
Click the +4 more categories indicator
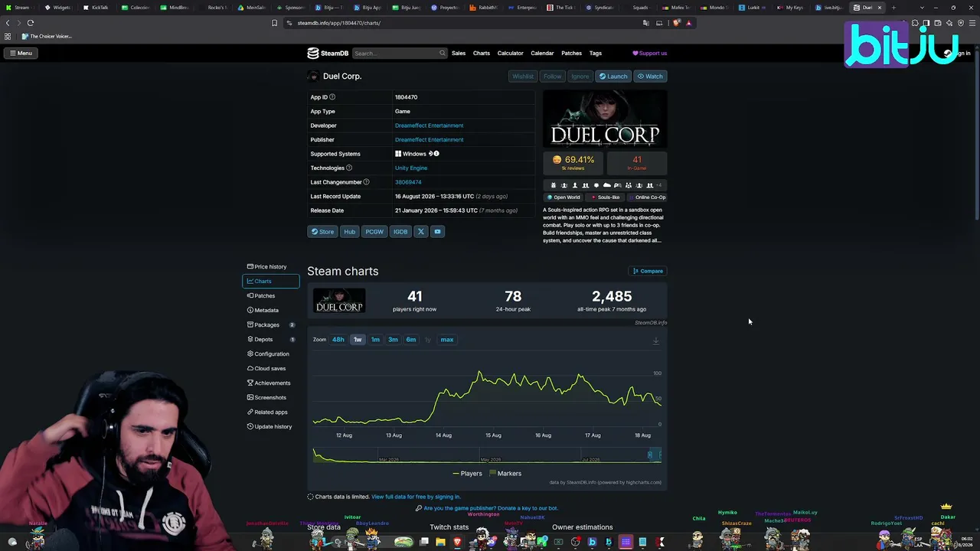[x=658, y=185]
